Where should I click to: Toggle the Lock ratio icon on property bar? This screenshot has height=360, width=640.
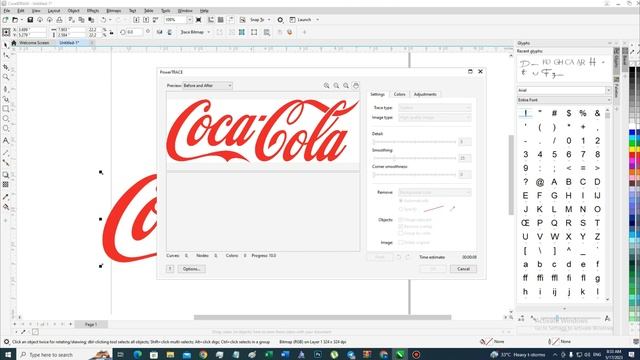[111, 32]
